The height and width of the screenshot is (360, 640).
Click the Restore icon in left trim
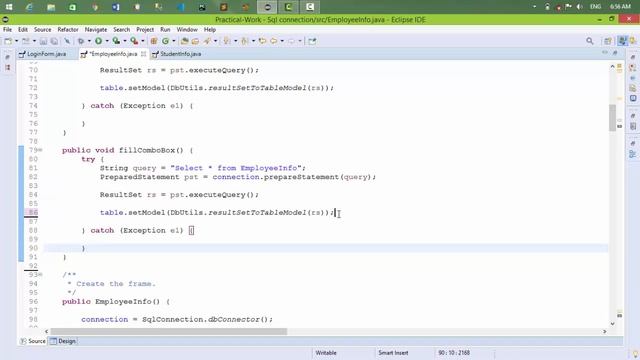click(8, 57)
